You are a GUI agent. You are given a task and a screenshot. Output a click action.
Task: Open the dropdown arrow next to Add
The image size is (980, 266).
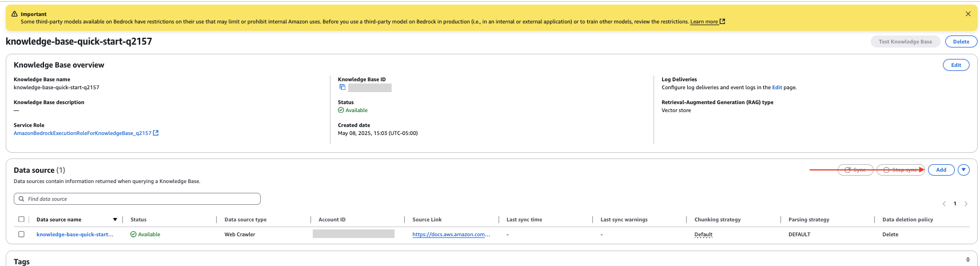pyautogui.click(x=963, y=170)
